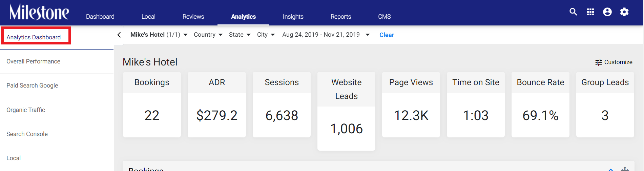Expand the Country filter dropdown
Image resolution: width=644 pixels, height=171 pixels.
click(208, 35)
